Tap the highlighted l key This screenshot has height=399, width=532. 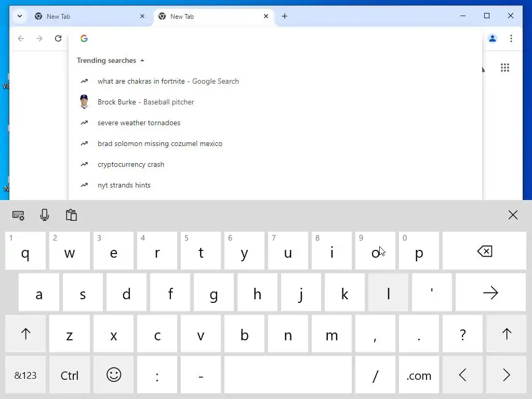point(388,292)
